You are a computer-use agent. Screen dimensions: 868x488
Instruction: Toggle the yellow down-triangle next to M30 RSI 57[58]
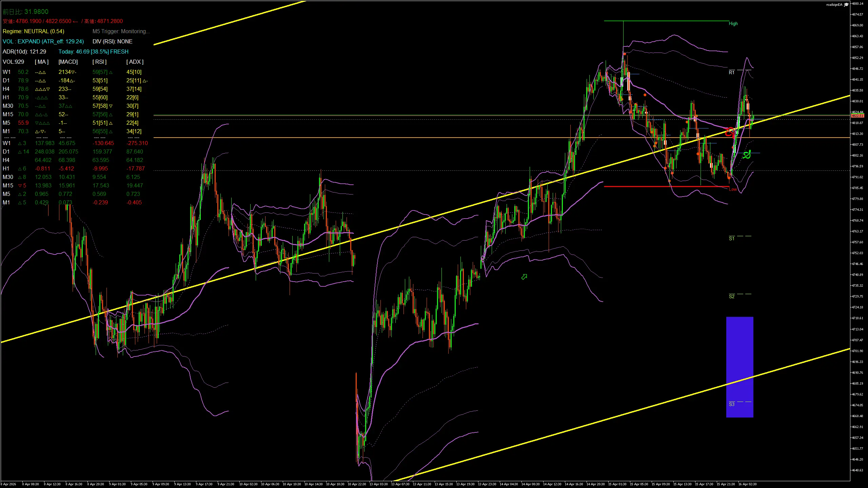[x=111, y=106]
